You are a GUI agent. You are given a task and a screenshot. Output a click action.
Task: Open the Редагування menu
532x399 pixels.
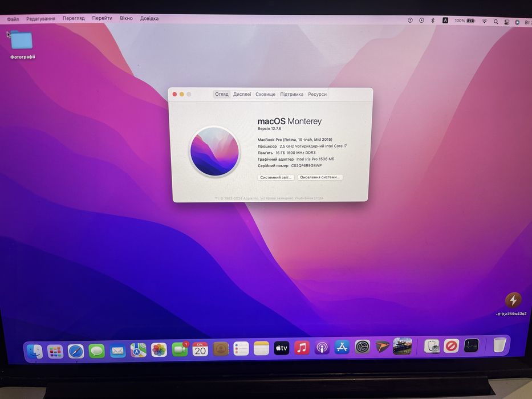click(40, 19)
